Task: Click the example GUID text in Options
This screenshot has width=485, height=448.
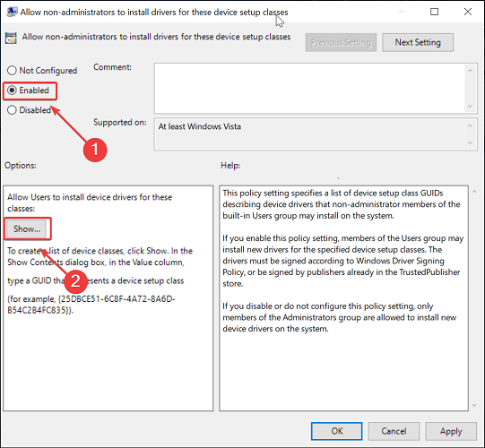Action: [91, 305]
